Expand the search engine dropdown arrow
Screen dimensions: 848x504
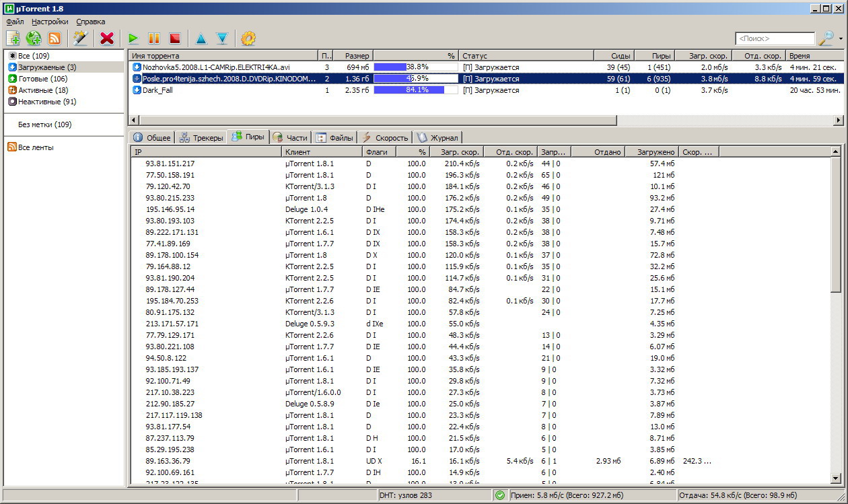click(x=840, y=39)
